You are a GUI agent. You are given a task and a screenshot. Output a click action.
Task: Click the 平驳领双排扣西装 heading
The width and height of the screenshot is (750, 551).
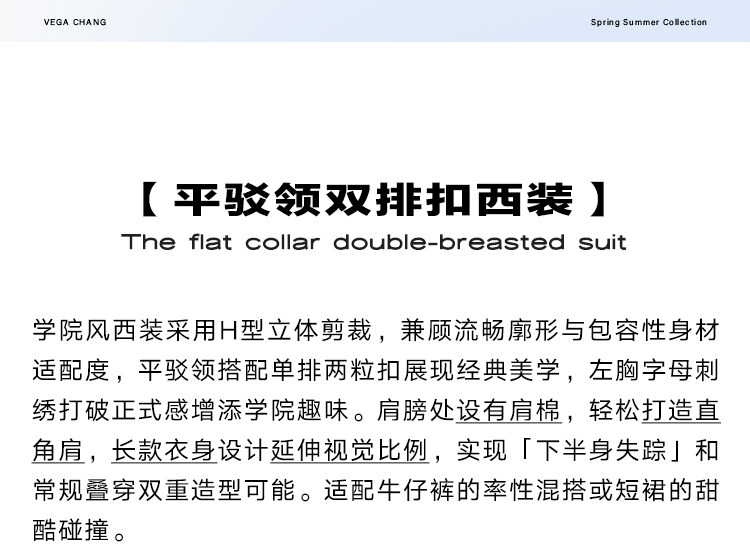pyautogui.click(x=374, y=199)
